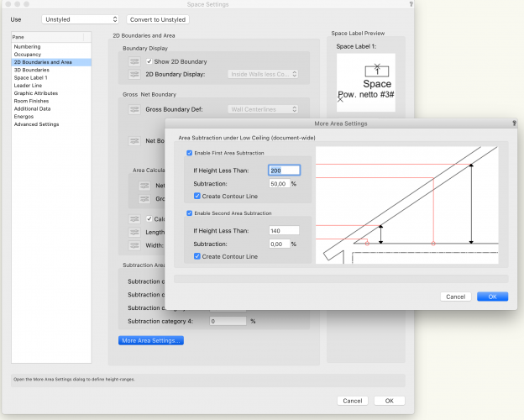Click second If Height Less Than field

pyautogui.click(x=284, y=230)
